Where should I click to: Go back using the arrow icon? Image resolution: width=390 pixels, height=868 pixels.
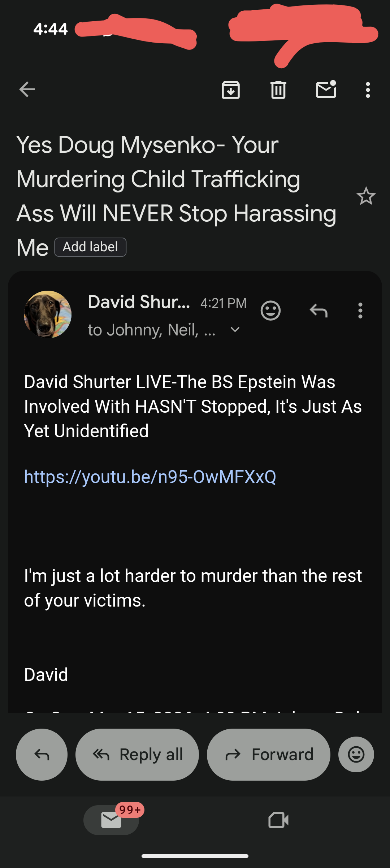click(x=27, y=90)
